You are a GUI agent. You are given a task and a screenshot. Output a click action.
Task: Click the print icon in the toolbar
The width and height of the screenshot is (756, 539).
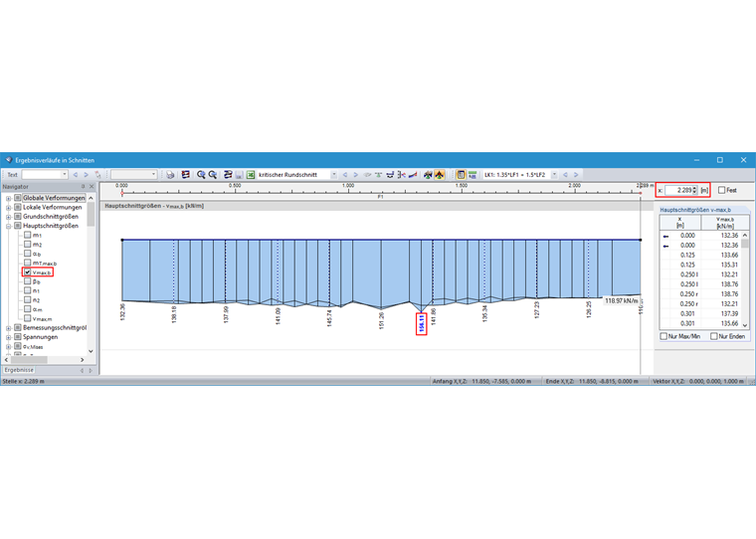click(170, 174)
